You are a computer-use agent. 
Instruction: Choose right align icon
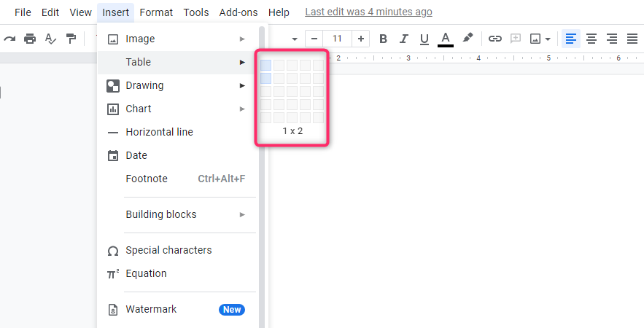[x=612, y=39]
